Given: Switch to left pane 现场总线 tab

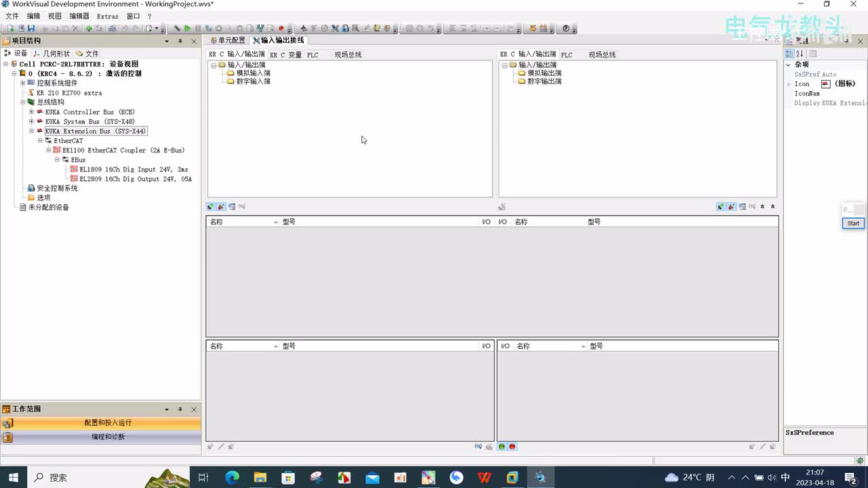Looking at the screenshot, I should click(x=348, y=55).
